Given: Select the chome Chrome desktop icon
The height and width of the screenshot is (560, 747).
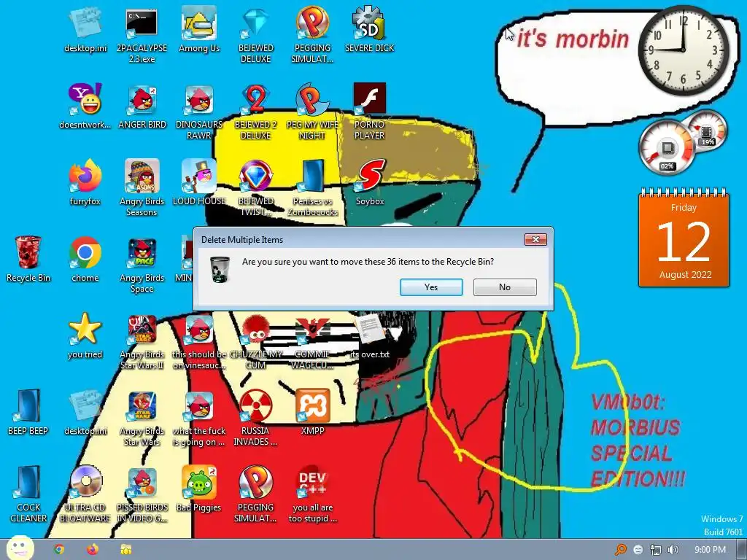Looking at the screenshot, I should click(85, 260).
